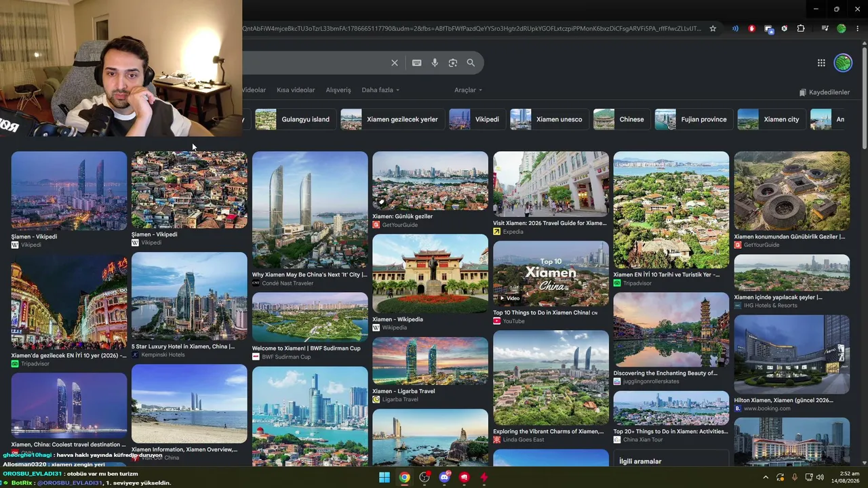Open the Xiamen - Wikipedia red building image

(430, 274)
